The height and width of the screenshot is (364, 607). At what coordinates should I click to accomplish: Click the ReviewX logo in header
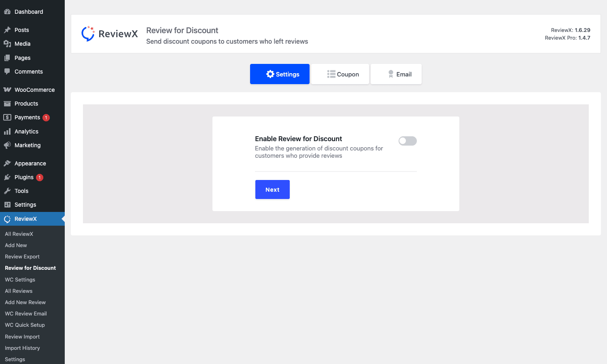click(x=110, y=34)
